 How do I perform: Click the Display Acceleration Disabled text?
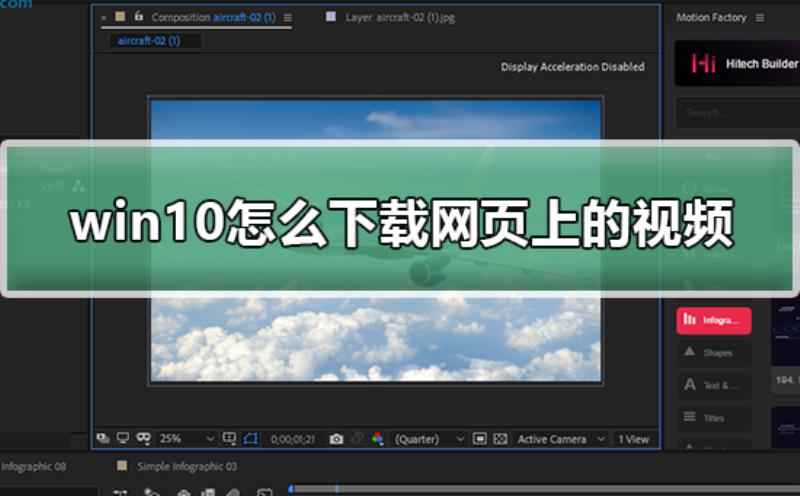click(572, 67)
